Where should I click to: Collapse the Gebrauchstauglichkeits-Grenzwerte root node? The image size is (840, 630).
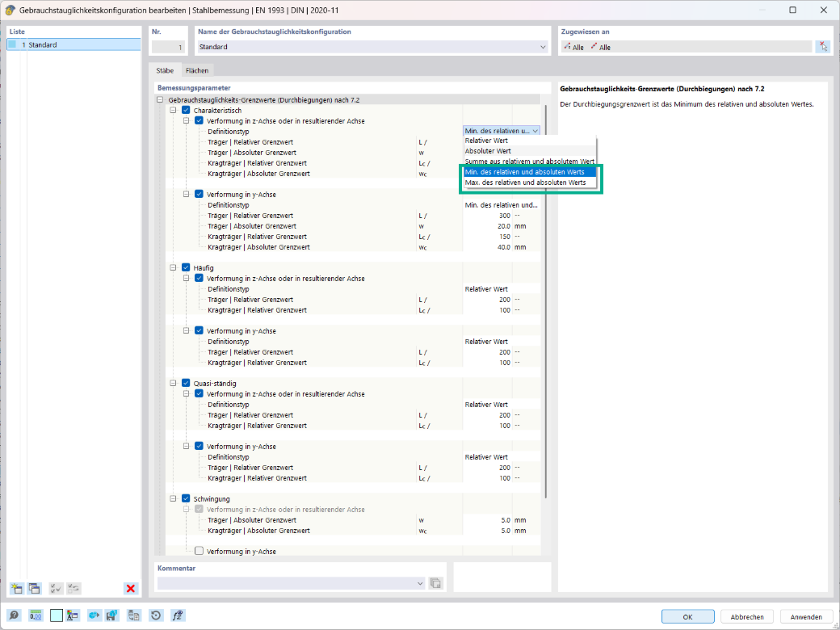(x=160, y=100)
